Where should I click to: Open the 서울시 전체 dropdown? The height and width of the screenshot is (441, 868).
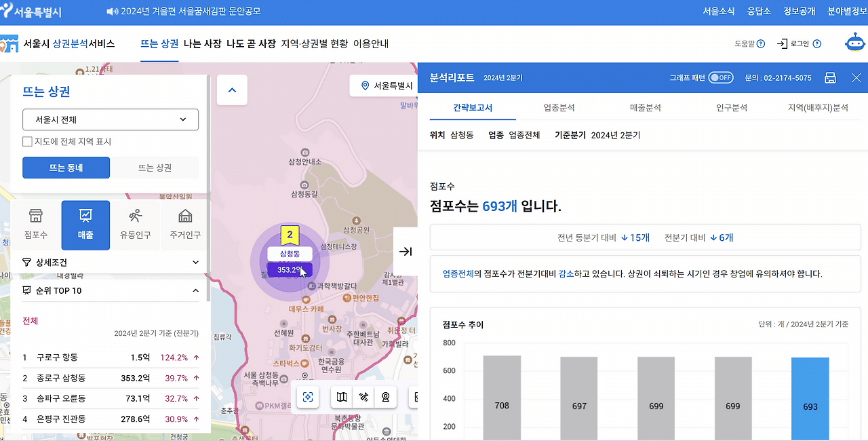pyautogui.click(x=111, y=119)
